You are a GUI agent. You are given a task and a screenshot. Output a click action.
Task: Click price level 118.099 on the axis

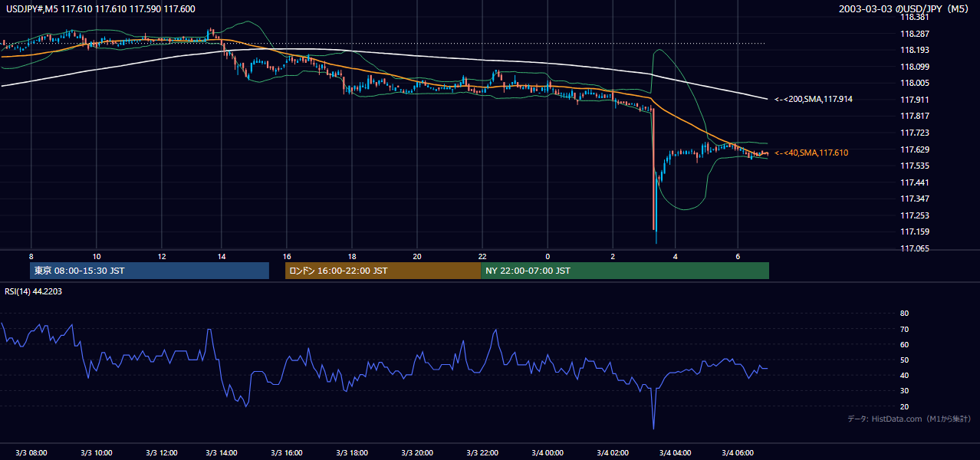[x=914, y=67]
